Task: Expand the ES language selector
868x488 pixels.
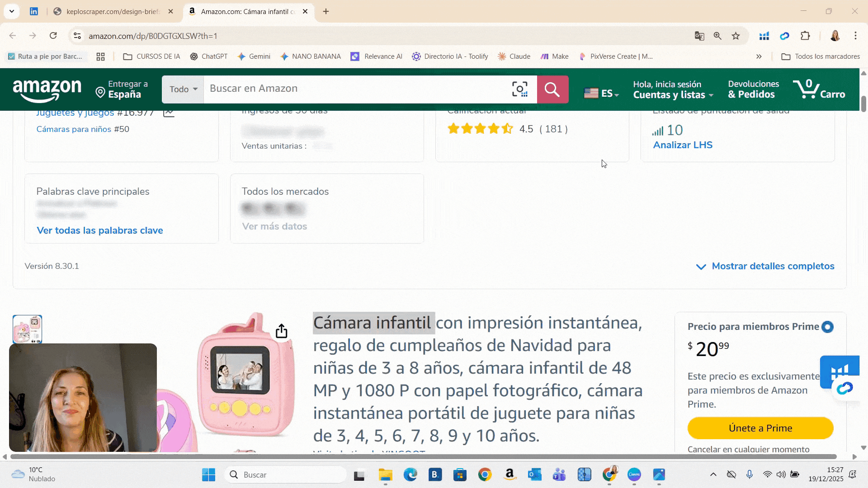Action: pyautogui.click(x=601, y=94)
